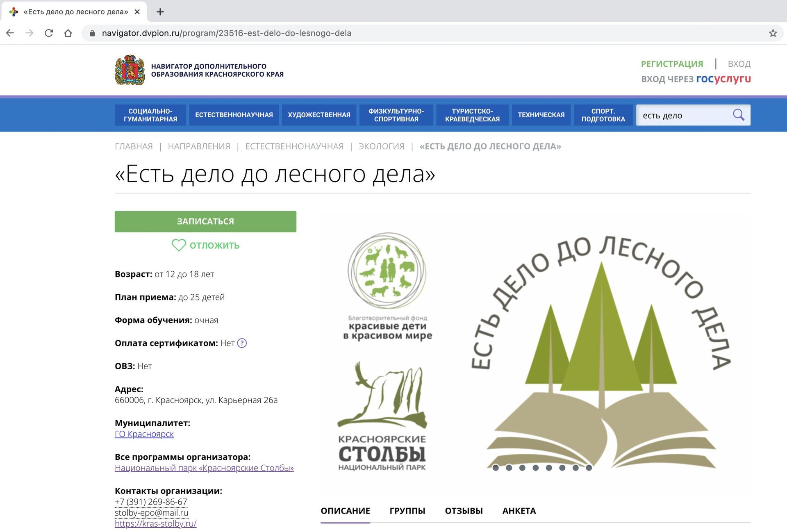This screenshot has width=787, height=532.
Task: Switch to the ГРУППЫ tab
Action: tap(407, 511)
